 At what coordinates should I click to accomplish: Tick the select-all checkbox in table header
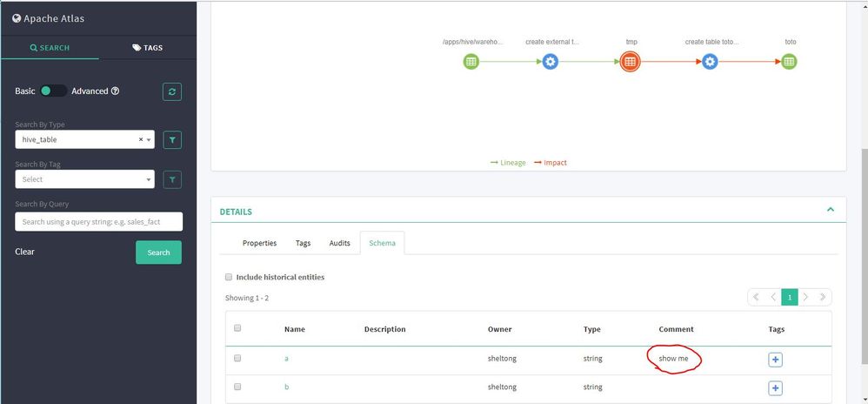[237, 327]
